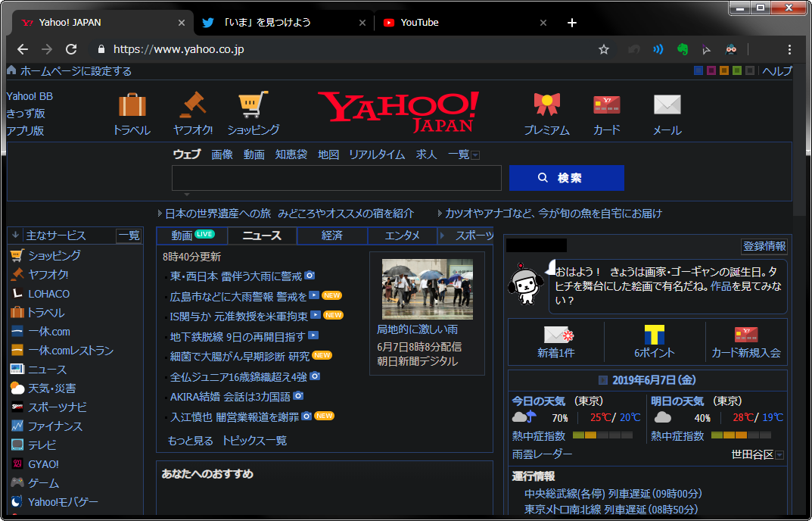Viewport: 812px width, 521px height.
Task: Open the カード icon in header
Action: 606,105
